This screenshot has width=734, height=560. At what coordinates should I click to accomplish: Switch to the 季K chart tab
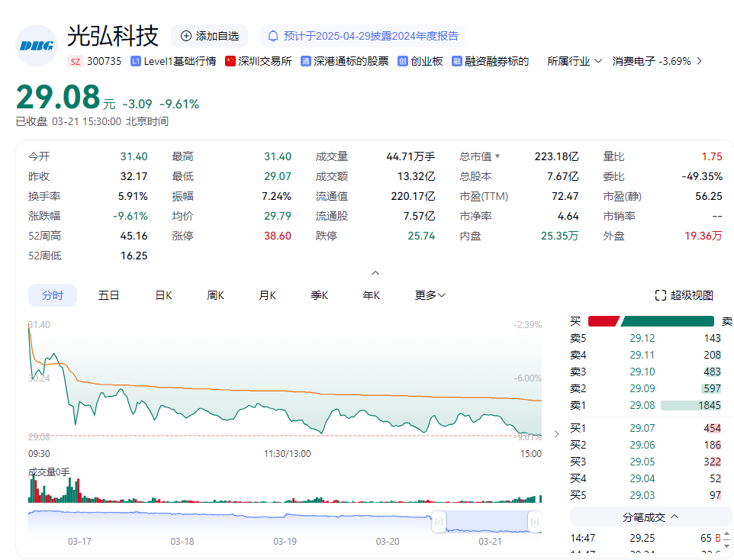tap(319, 295)
